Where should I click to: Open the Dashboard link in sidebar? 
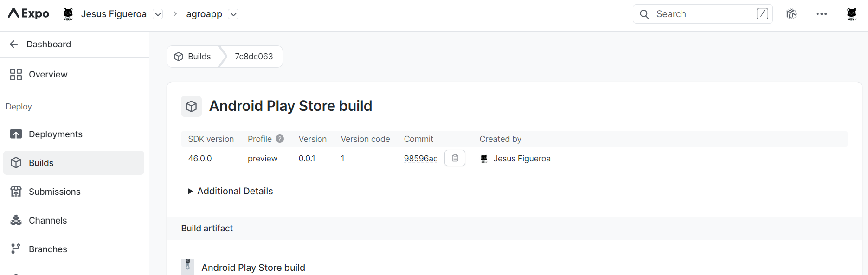[49, 44]
